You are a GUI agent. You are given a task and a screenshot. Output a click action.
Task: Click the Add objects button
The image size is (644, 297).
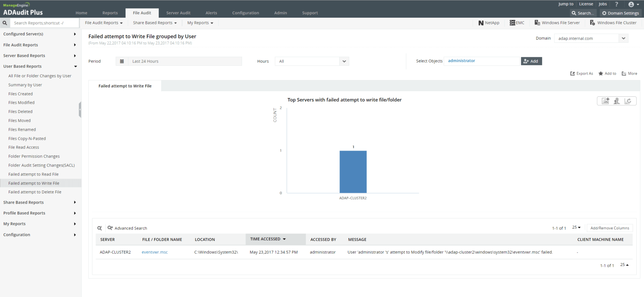[531, 61]
